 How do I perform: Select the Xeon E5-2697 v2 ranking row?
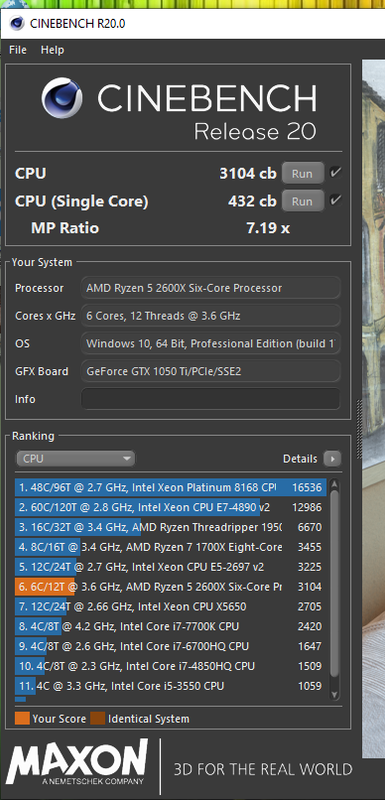click(170, 567)
